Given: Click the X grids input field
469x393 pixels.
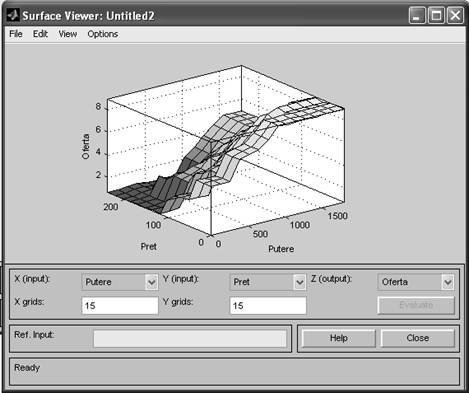Looking at the screenshot, I should pyautogui.click(x=120, y=306).
